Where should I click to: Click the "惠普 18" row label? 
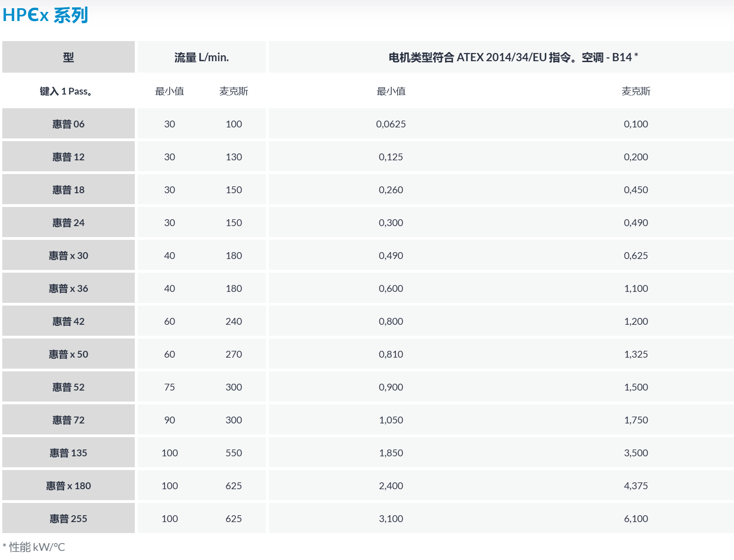(69, 190)
